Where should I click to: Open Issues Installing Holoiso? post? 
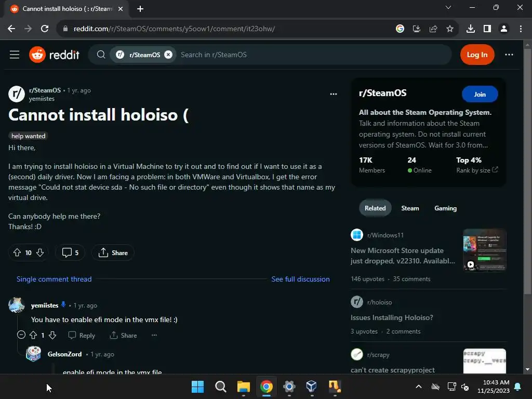tap(392, 317)
